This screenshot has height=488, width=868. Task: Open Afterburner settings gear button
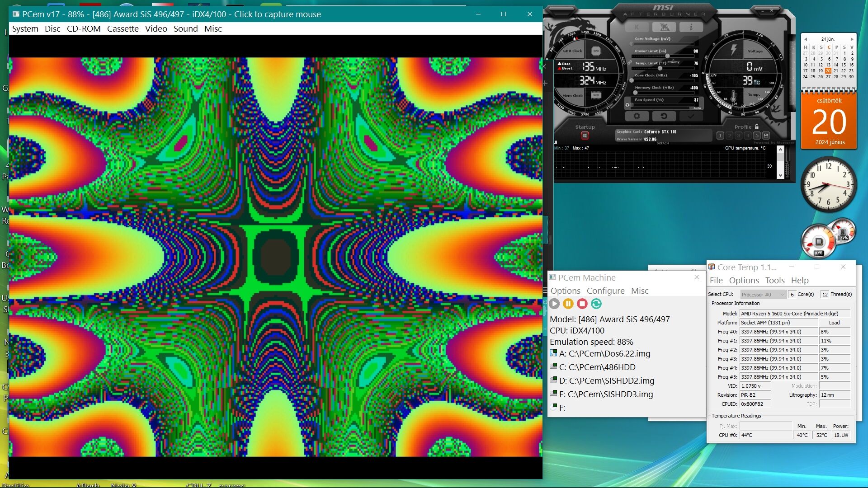[637, 116]
